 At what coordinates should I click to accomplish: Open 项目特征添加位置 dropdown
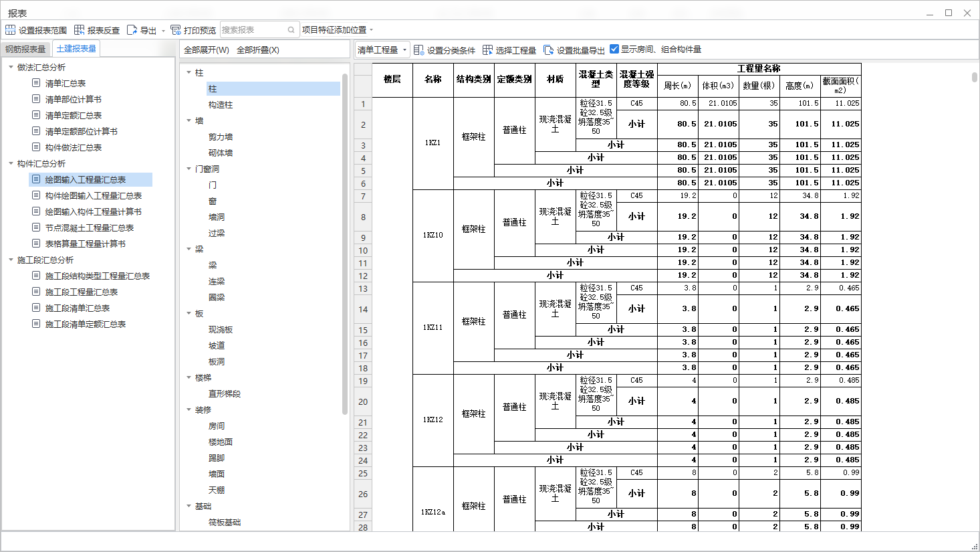point(338,30)
